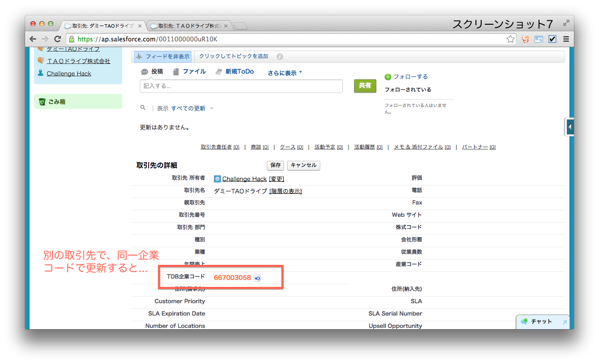The width and height of the screenshot is (599, 364).
Task: Pop out the チャット panel arrow
Action: 565,323
